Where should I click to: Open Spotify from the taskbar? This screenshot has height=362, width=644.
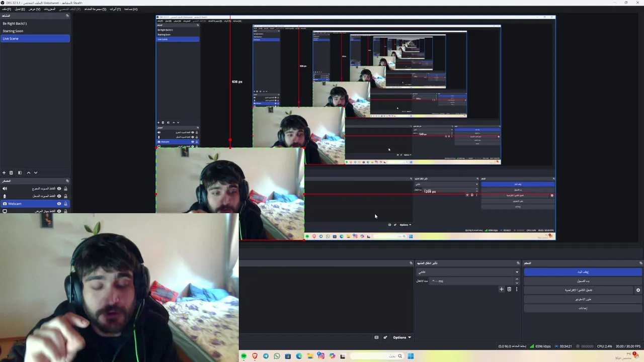[244, 356]
